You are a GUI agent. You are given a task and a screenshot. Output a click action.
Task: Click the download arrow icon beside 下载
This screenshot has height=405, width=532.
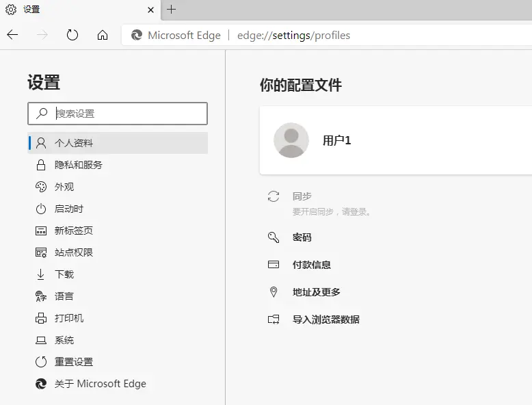(x=41, y=274)
